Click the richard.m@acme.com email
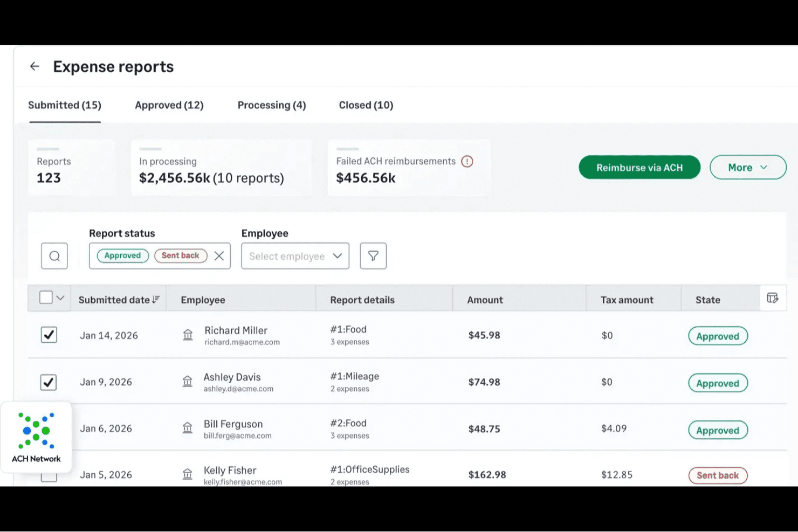Viewport: 798px width, 532px height. 242,342
